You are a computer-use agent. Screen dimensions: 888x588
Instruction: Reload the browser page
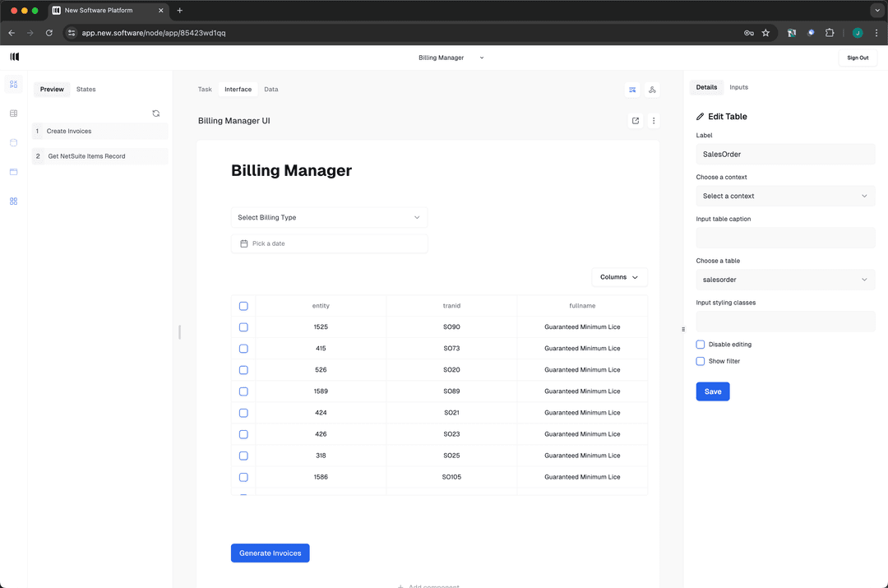[x=49, y=33]
